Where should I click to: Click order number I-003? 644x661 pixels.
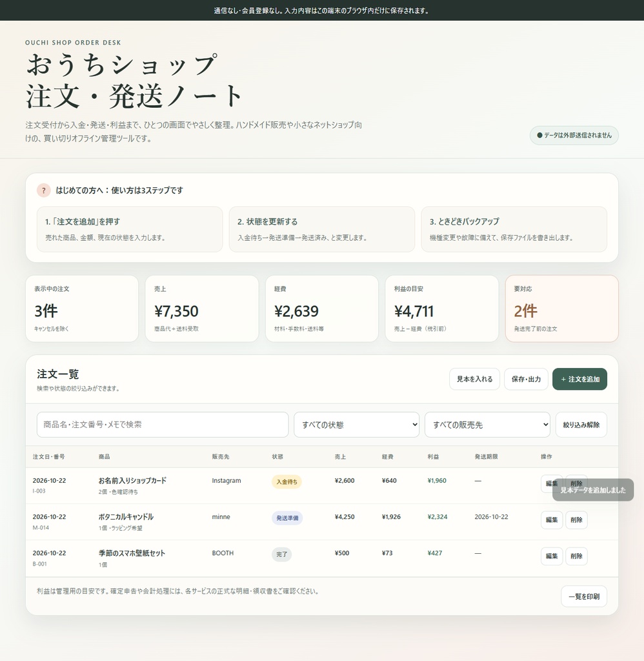tap(39, 491)
